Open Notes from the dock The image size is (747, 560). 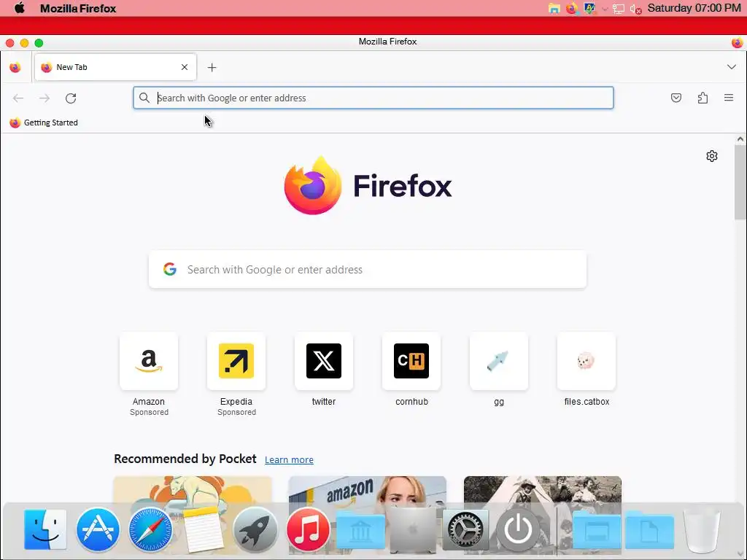point(203,529)
